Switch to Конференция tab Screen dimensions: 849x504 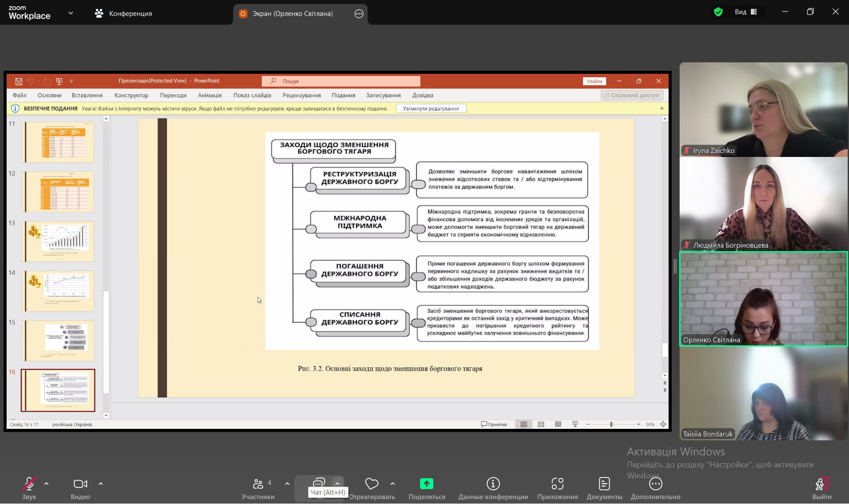[x=123, y=14]
